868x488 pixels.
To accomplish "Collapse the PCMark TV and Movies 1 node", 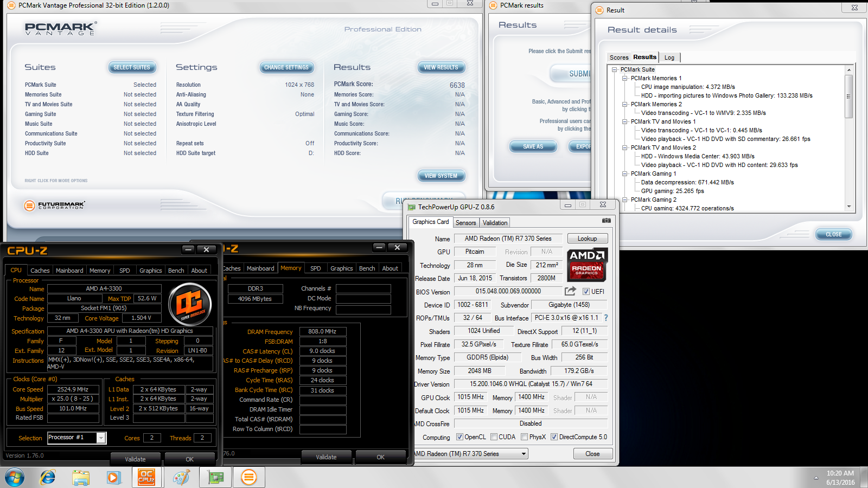I will 625,121.
